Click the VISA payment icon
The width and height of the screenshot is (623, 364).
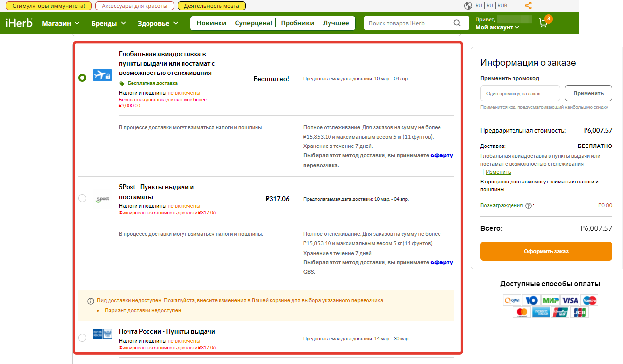pos(570,300)
